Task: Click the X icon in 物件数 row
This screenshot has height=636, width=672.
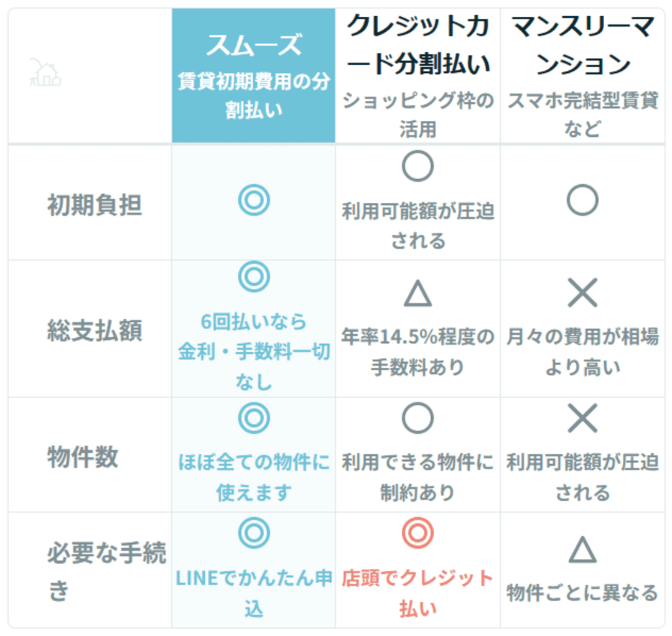Action: tap(582, 419)
